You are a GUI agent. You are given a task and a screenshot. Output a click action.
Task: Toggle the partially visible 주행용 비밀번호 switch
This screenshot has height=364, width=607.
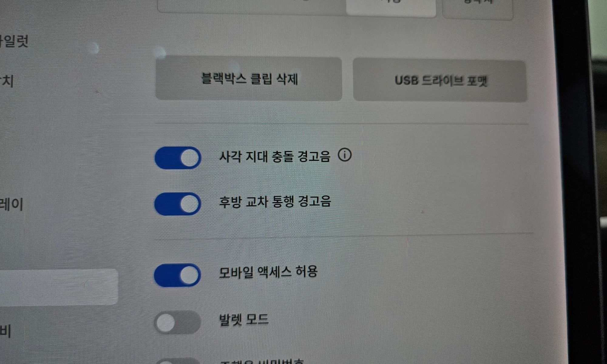click(x=178, y=361)
